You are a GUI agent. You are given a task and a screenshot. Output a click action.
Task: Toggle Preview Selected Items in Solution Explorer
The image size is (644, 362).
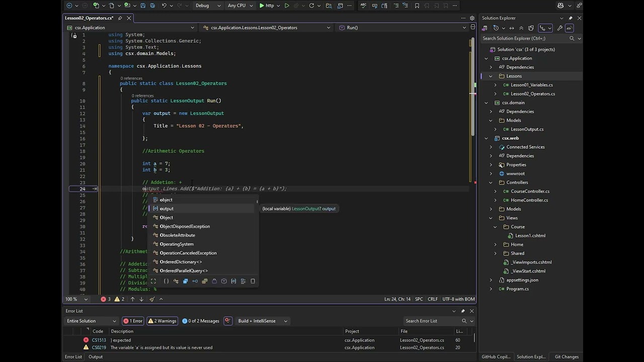tap(570, 28)
